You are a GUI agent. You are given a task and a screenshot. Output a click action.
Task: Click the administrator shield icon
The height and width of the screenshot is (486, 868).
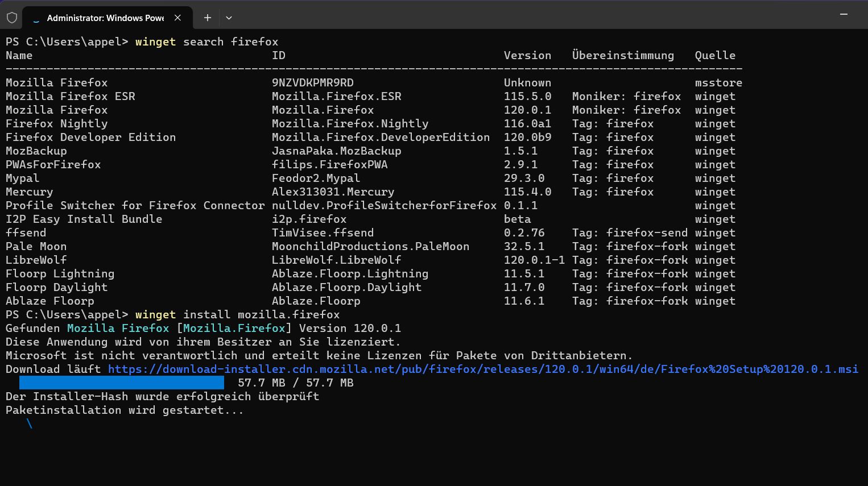click(12, 18)
